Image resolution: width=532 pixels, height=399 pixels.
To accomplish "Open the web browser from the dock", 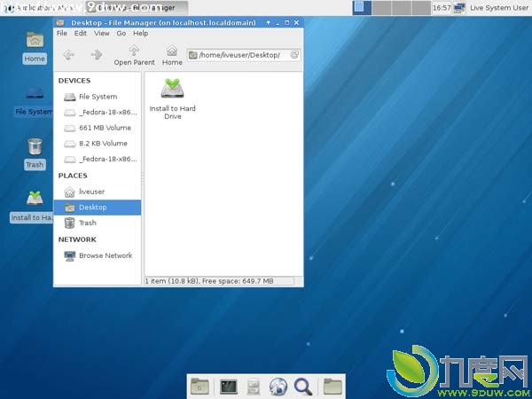I will pos(278,386).
